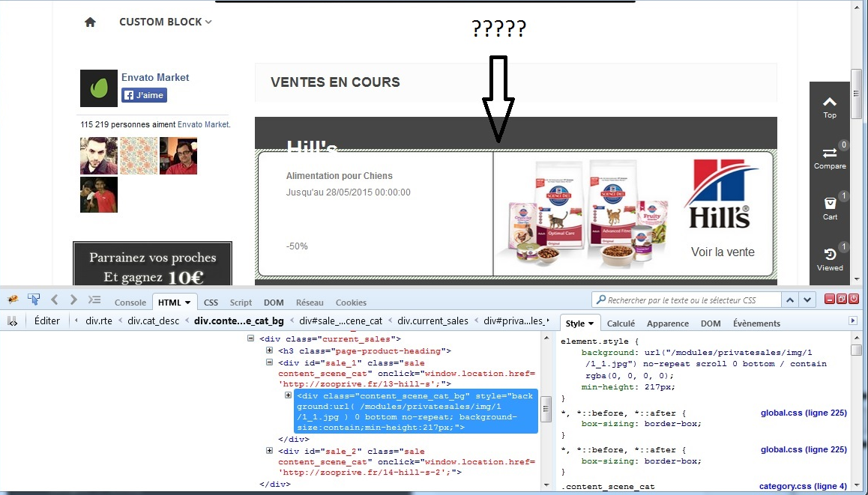Click the Hill's product banner image
The image size is (868, 495).
tap(633, 213)
